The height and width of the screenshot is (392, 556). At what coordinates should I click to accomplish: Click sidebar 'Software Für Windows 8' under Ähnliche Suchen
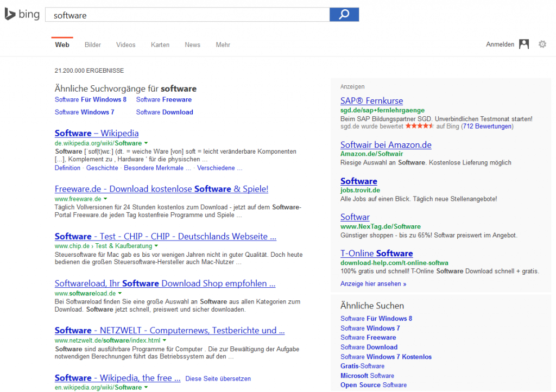pos(376,319)
